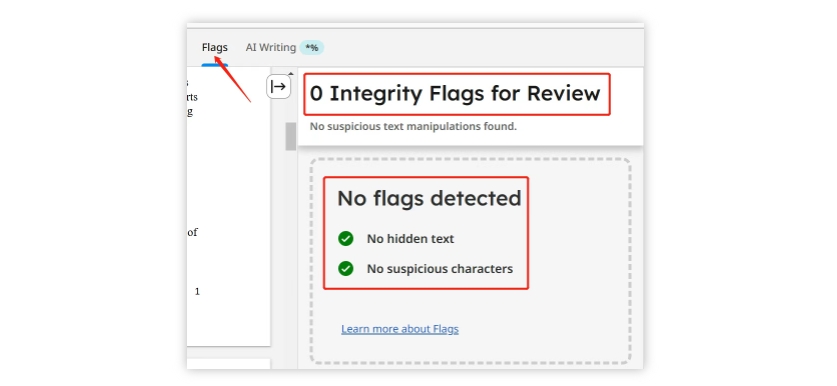Click the text fragment "rts" in the document

tap(192, 97)
